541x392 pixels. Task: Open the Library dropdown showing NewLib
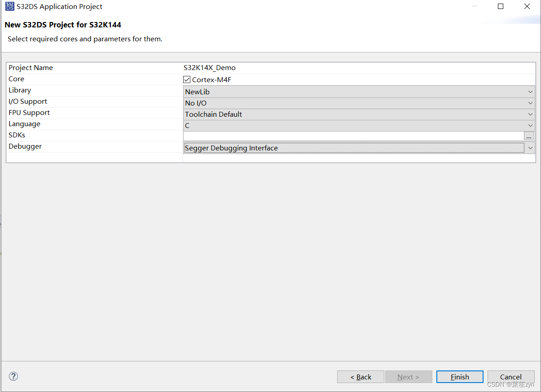coord(359,92)
